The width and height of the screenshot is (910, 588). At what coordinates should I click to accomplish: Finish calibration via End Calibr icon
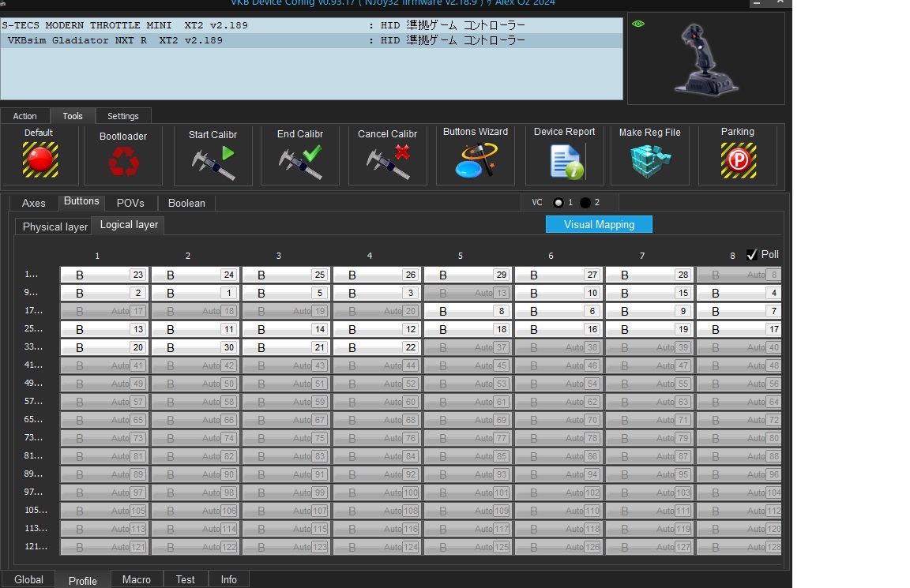[300, 163]
